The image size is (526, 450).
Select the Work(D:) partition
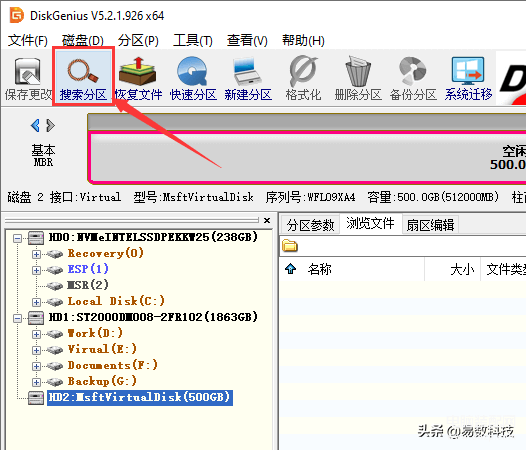(x=95, y=333)
